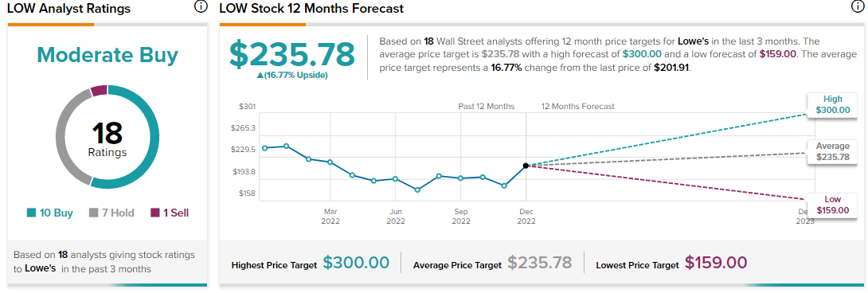
Task: Click the gray Hold legend square
Action: tap(93, 213)
